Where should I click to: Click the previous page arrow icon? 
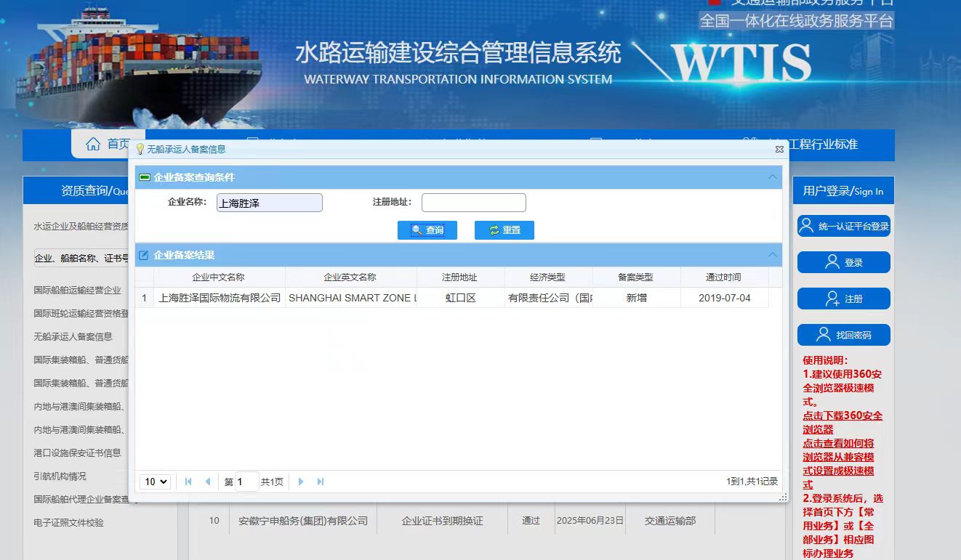coord(206,481)
